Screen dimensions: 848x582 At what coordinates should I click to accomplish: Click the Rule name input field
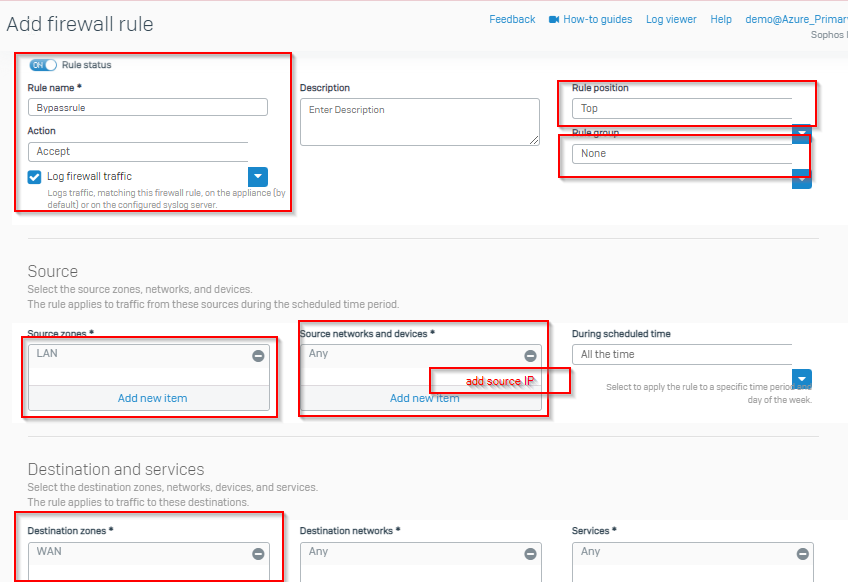[x=148, y=107]
